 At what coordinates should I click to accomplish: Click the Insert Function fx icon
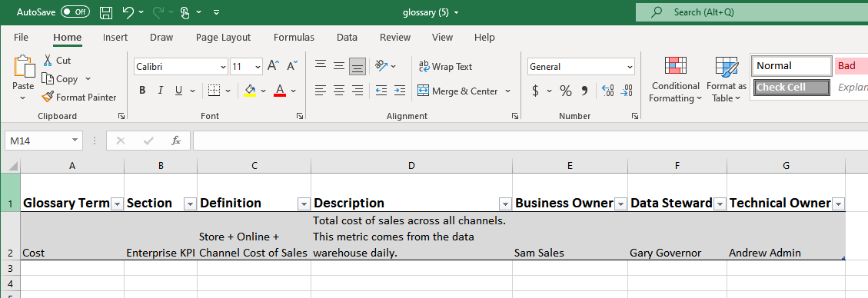coord(176,141)
